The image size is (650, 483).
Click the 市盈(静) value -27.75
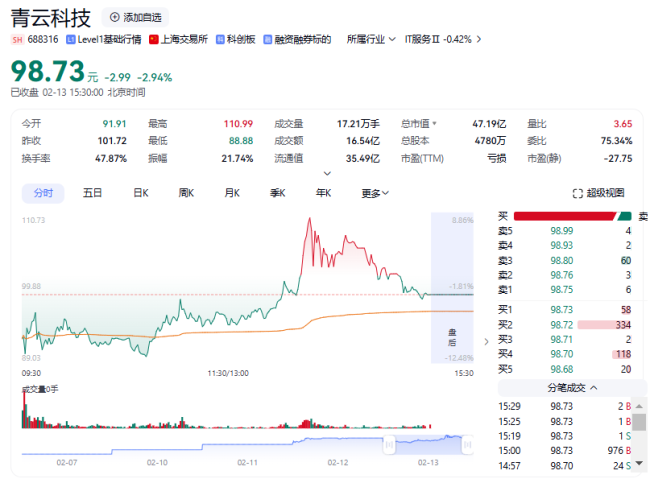tap(618, 159)
